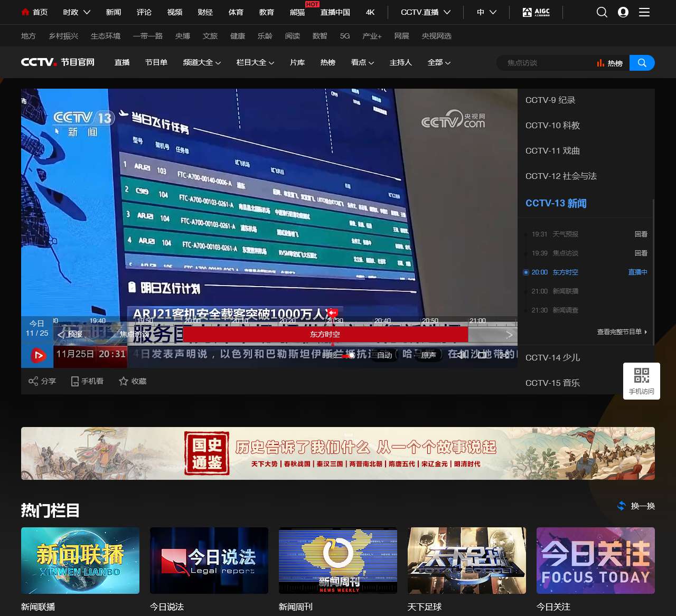Viewport: 676px width, 616px height.
Task: Click the red play button in player
Action: [x=39, y=356]
